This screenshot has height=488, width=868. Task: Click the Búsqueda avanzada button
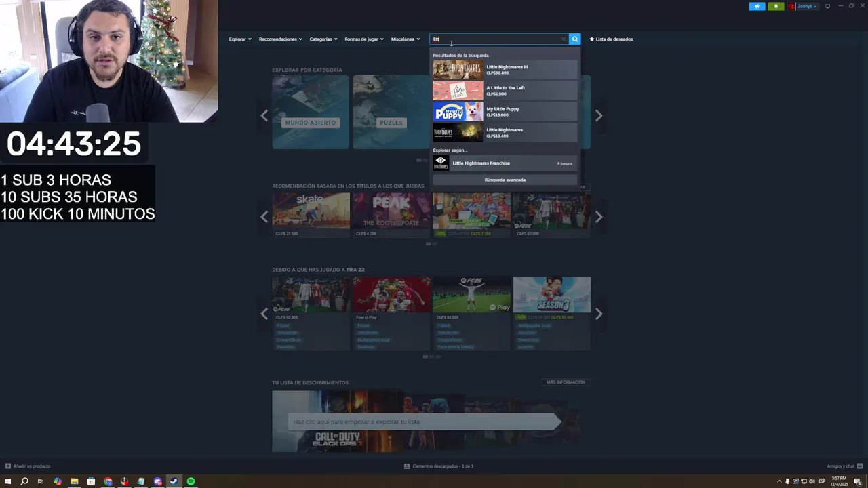coord(505,180)
